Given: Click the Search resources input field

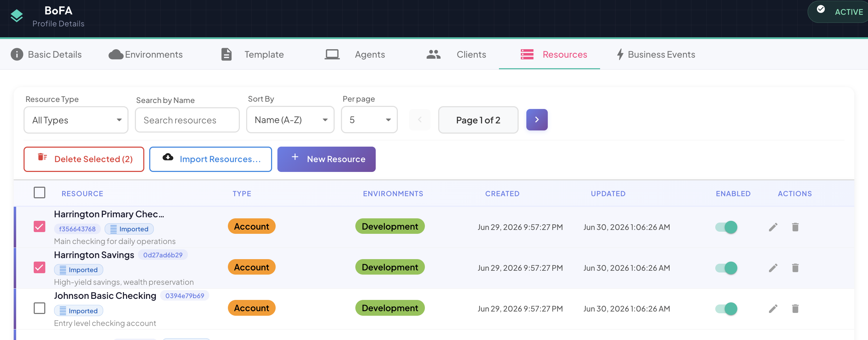Looking at the screenshot, I should click(187, 120).
